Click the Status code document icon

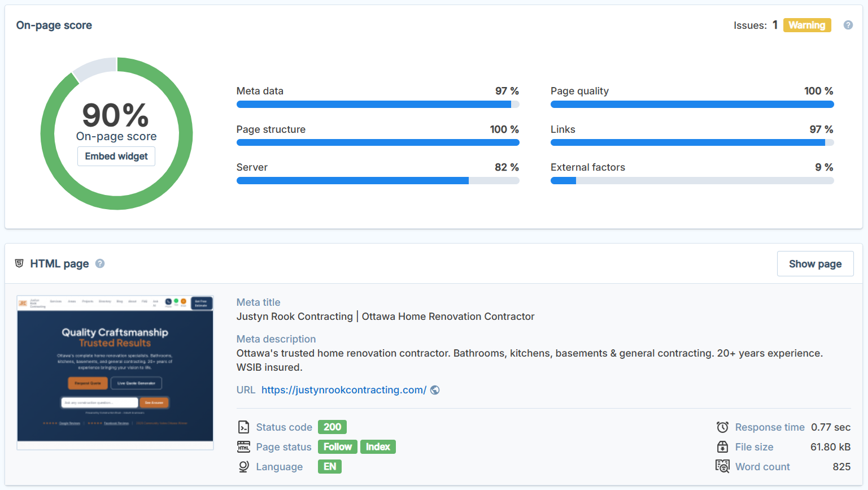coord(243,427)
